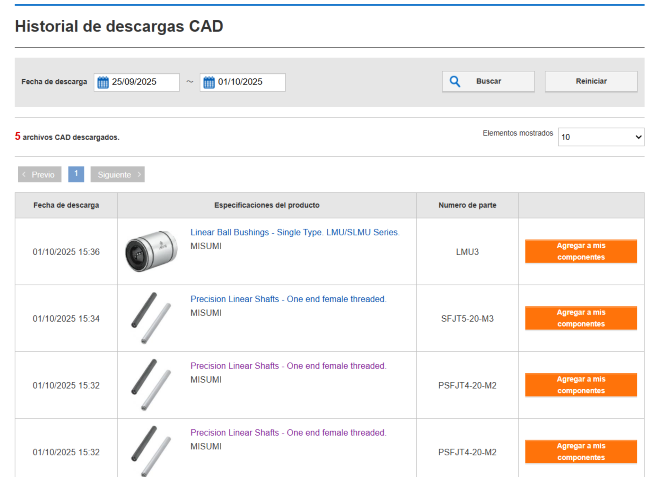Image resolution: width=660 pixels, height=477 pixels.
Task: Click the Linear Ball Bushing thumbnail image
Action: (x=151, y=251)
